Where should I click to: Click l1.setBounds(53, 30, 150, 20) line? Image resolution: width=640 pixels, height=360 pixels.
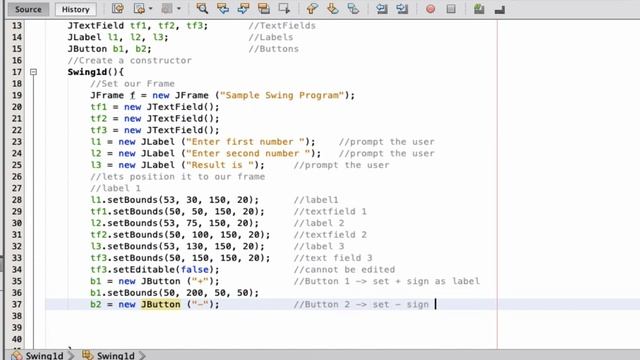(174, 200)
